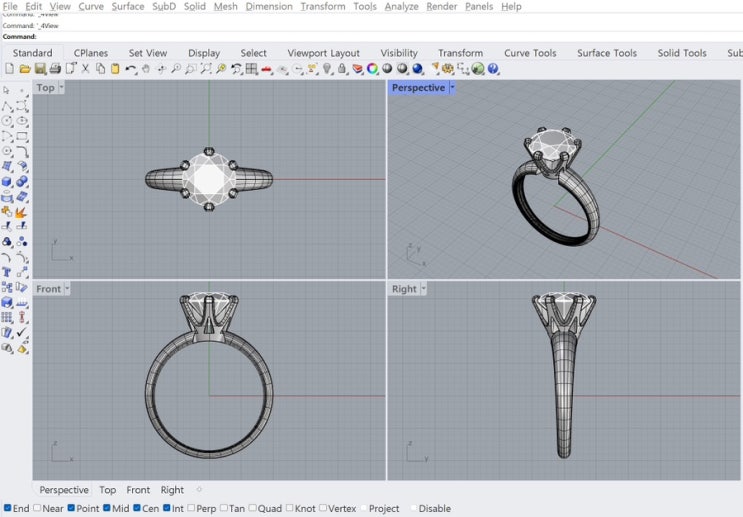Select the Polyline tool in sidebar

click(7, 106)
